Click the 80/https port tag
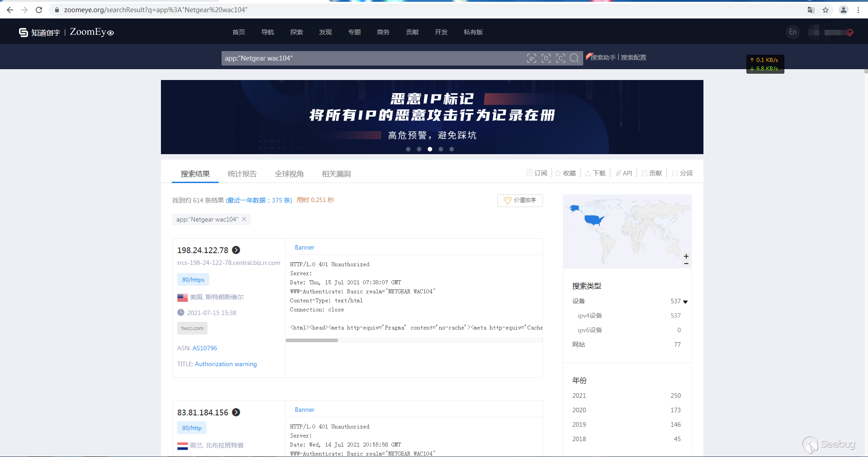Viewport: 868px width, 457px height. pyautogui.click(x=193, y=280)
